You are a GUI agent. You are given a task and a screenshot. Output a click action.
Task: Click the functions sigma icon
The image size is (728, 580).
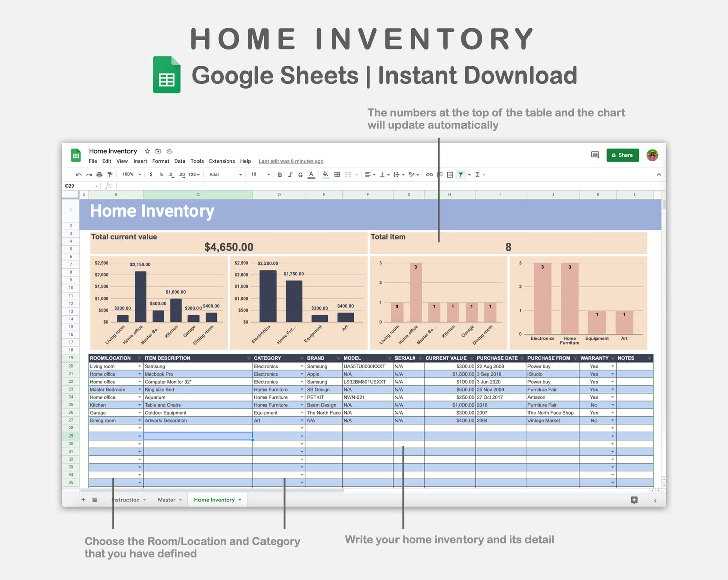[478, 174]
